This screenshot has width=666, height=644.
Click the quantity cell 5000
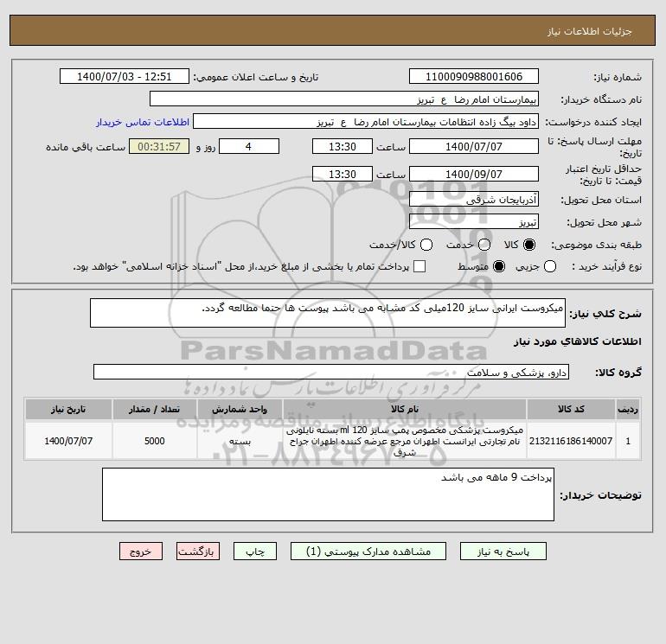154,441
